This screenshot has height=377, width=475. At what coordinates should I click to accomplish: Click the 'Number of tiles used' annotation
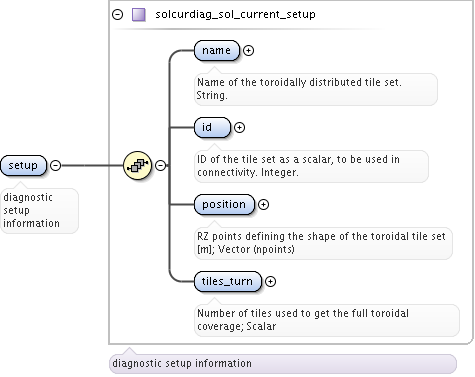click(x=327, y=320)
